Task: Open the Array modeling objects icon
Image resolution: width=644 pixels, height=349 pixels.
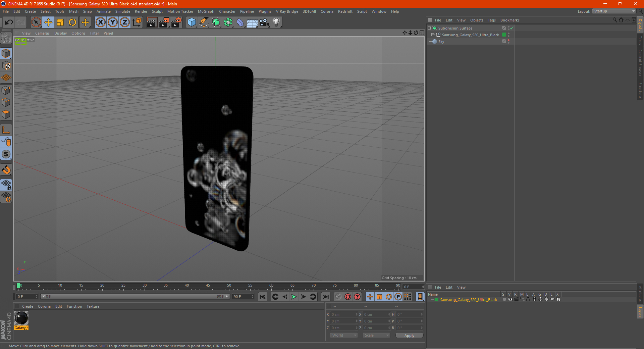Action: [228, 22]
